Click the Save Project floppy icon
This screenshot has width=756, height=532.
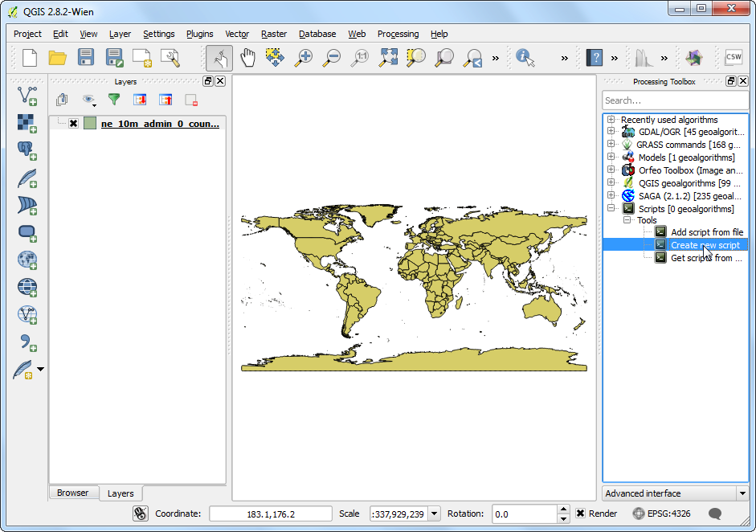pos(86,58)
